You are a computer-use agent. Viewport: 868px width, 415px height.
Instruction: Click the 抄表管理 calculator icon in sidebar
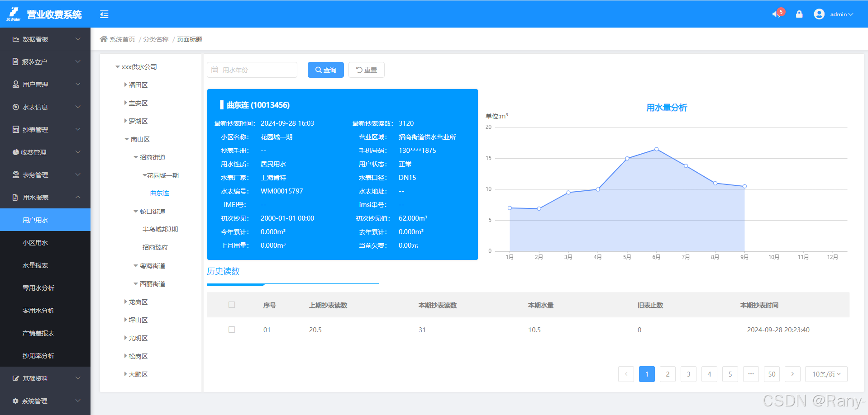click(16, 129)
